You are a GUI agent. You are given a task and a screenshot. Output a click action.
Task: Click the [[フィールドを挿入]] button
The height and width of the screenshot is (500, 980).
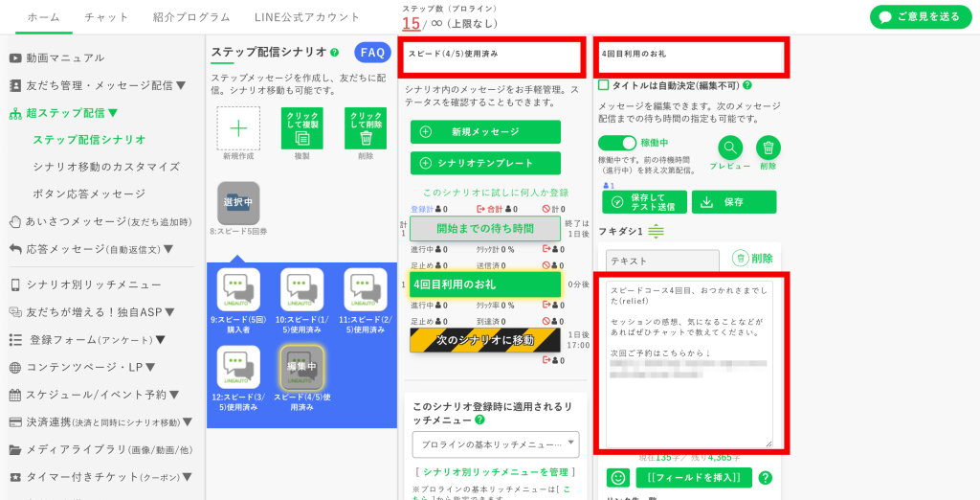[x=694, y=477]
